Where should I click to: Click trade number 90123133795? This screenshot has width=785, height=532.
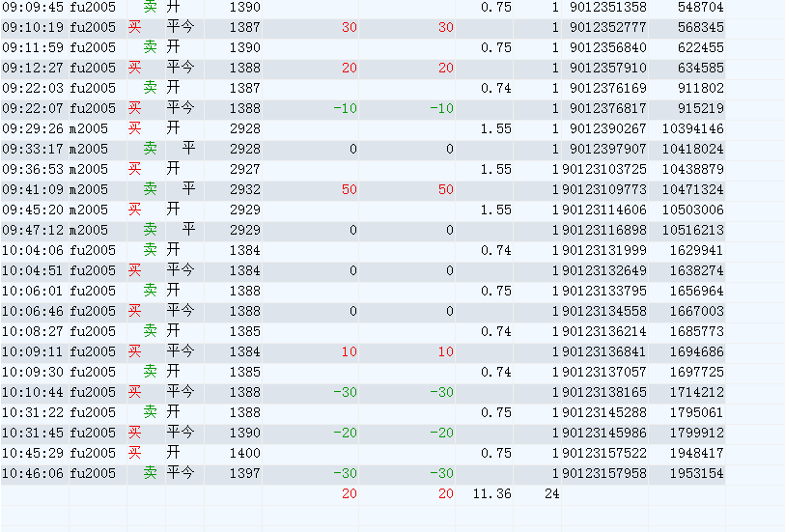pos(604,291)
